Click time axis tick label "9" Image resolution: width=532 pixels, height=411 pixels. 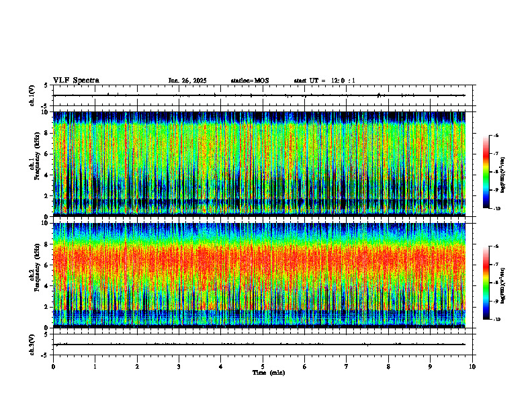(x=430, y=367)
